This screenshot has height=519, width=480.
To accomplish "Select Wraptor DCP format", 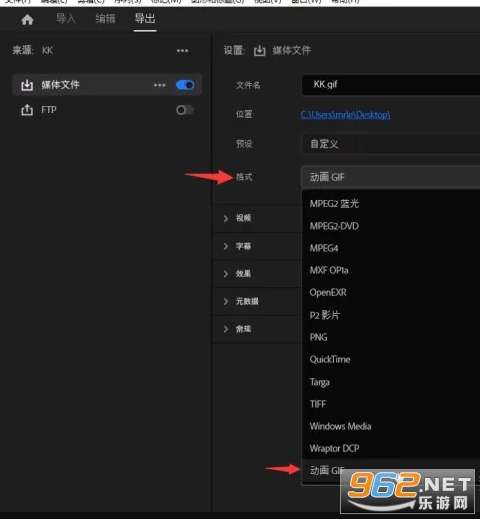I will coord(391,448).
